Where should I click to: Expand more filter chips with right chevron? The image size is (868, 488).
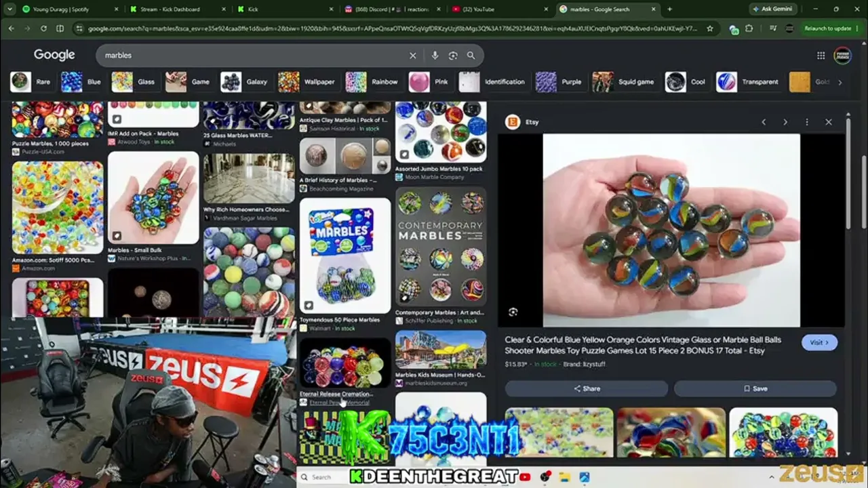click(x=840, y=82)
